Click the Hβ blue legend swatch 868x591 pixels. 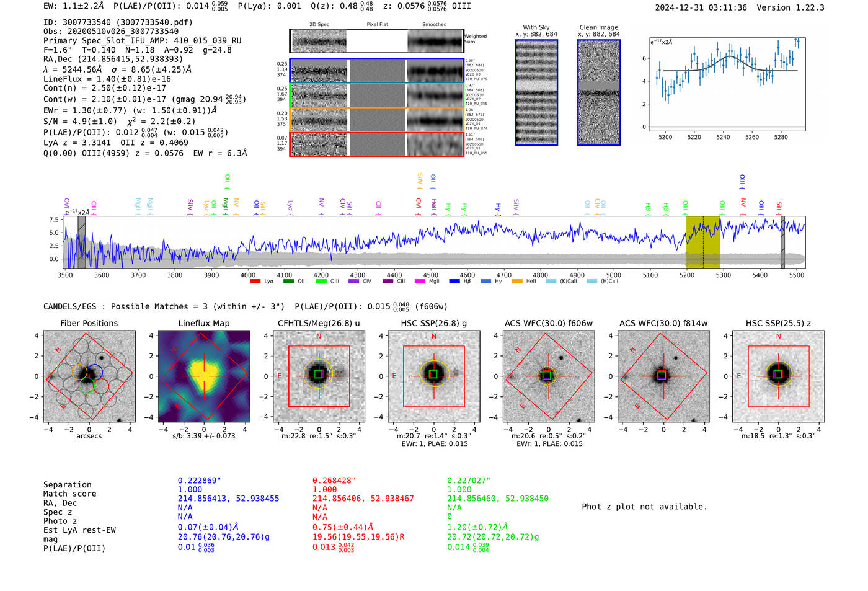point(454,282)
